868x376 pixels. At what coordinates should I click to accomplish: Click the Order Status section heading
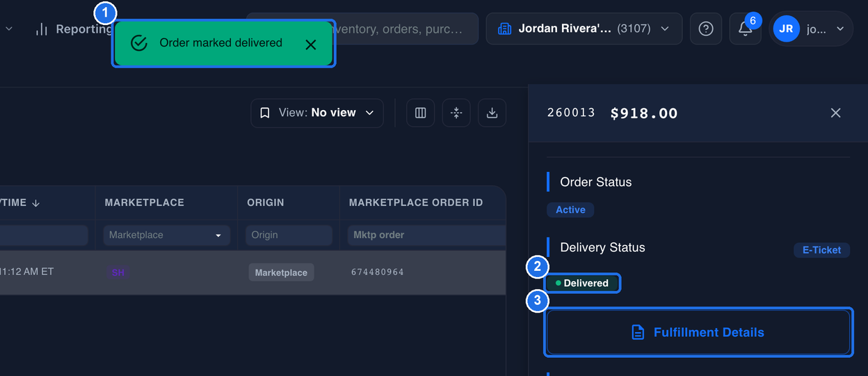pyautogui.click(x=596, y=182)
